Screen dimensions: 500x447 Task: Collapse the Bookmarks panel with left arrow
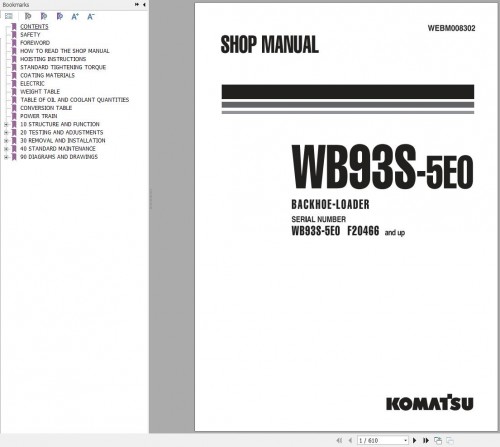144,5
